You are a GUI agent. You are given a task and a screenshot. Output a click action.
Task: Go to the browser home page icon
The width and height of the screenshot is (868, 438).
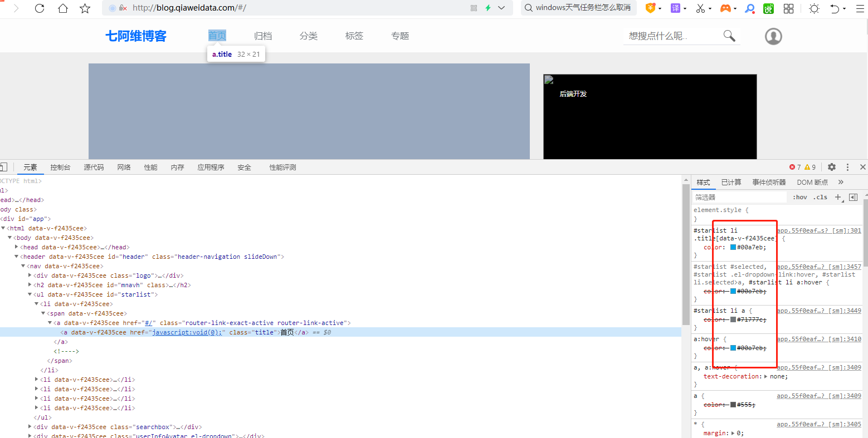tap(63, 8)
